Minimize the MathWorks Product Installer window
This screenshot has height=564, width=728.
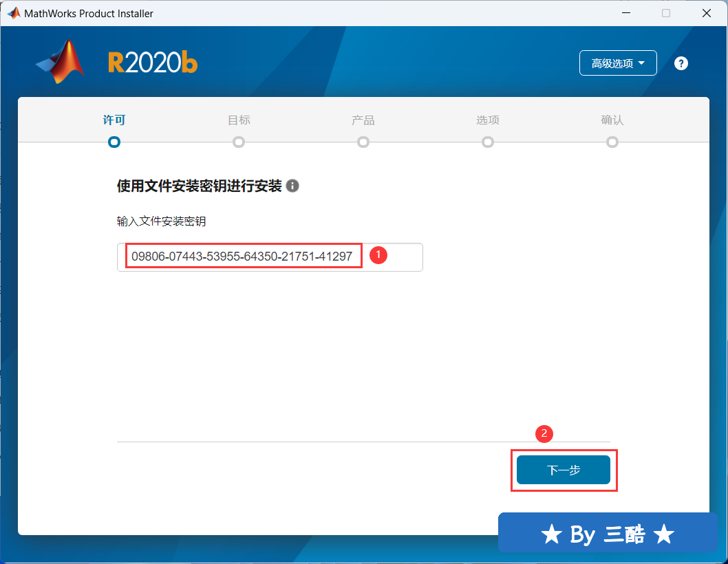[x=626, y=13]
